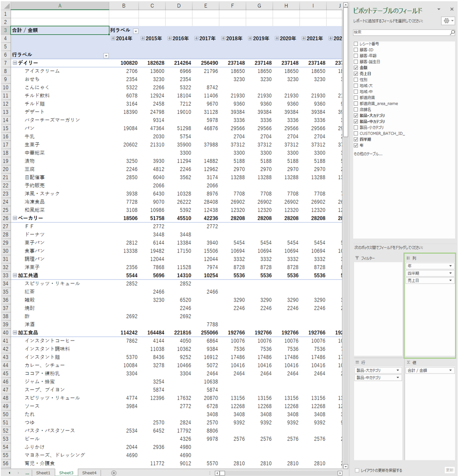Collapse the デイリー row group
The width and height of the screenshot is (459, 476).
click(x=15, y=63)
